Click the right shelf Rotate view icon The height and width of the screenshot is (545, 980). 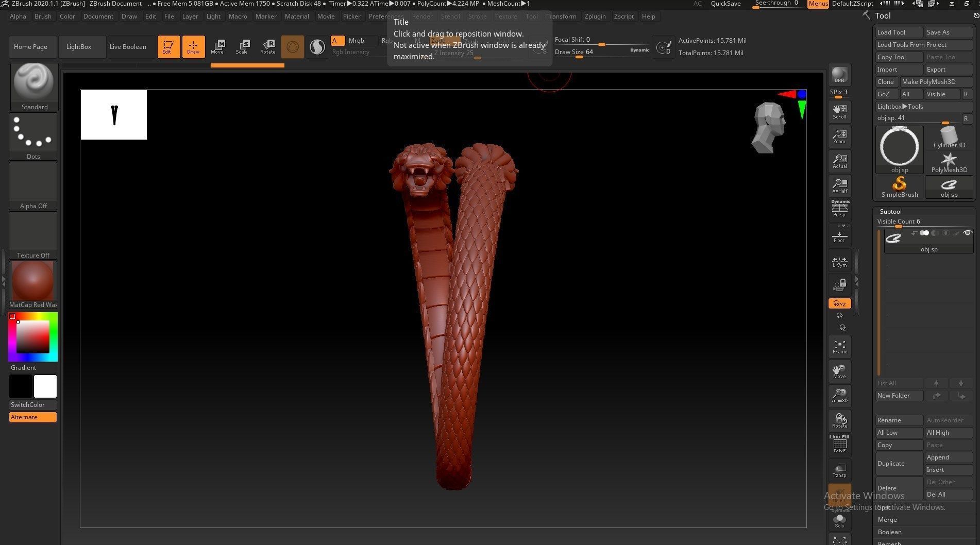[839, 420]
